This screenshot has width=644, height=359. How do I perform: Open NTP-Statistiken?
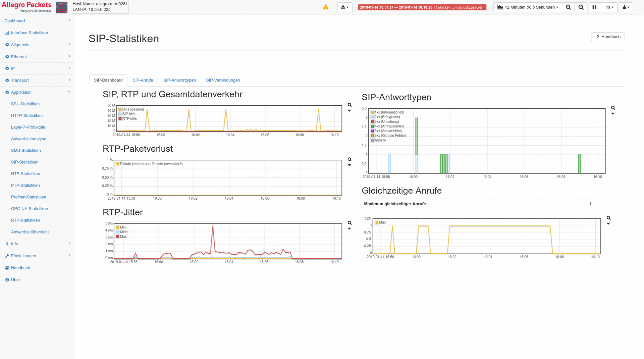click(25, 174)
